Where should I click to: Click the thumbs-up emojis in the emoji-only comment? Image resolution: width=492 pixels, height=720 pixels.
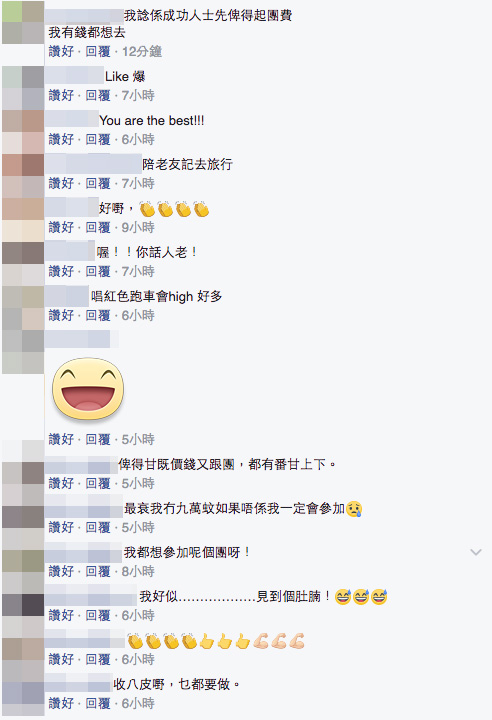[x=225, y=641]
